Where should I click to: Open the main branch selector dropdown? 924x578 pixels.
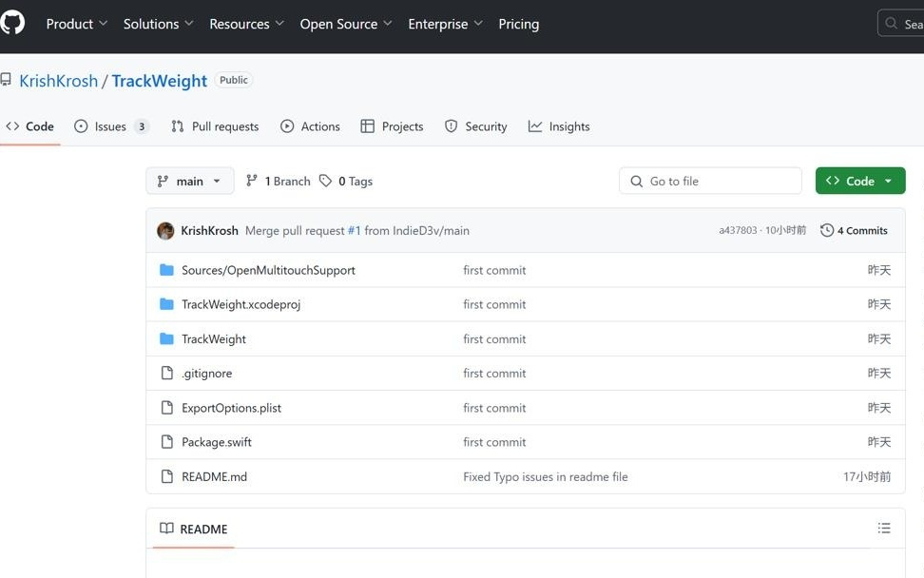[x=190, y=181]
